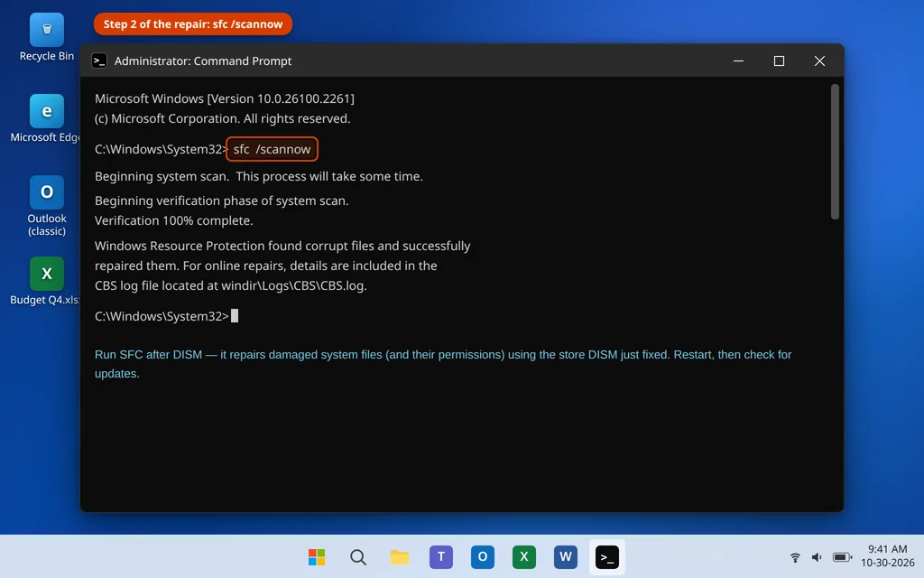924x578 pixels.
Task: Minimize the Command Prompt window
Action: pyautogui.click(x=738, y=61)
